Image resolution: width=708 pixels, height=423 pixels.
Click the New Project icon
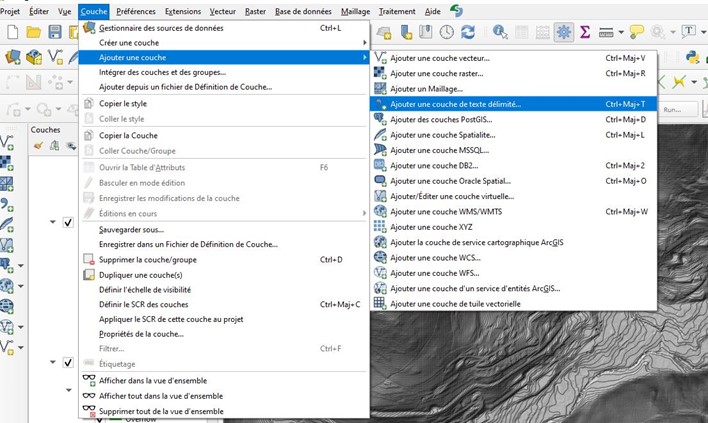(x=13, y=32)
